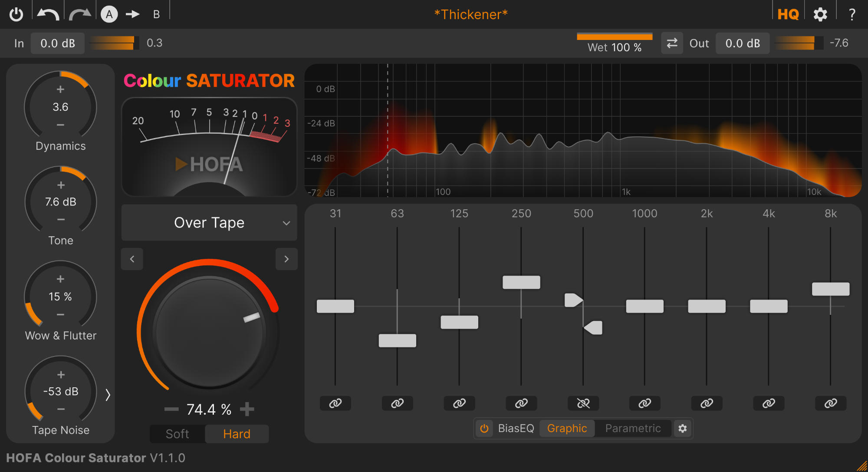Open BiasEQ settings gear
The height and width of the screenshot is (472, 868).
[x=682, y=429]
